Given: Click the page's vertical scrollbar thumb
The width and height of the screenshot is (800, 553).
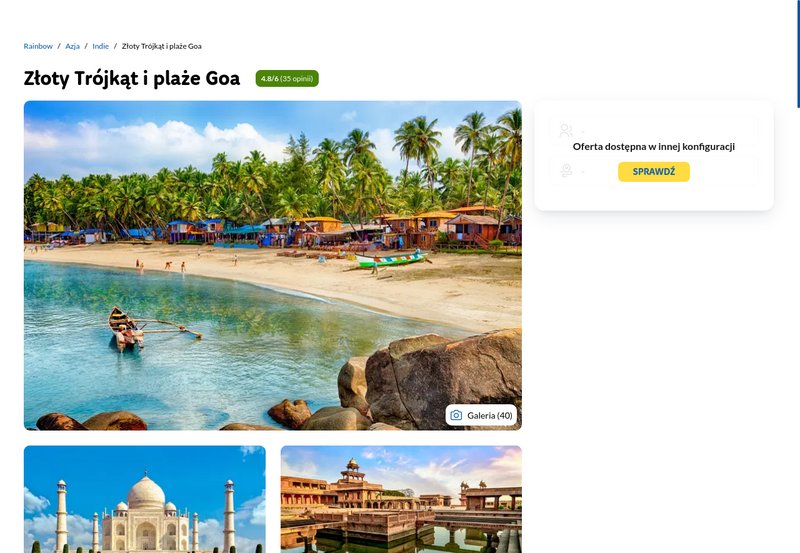Looking at the screenshot, I should pyautogui.click(x=798, y=54).
